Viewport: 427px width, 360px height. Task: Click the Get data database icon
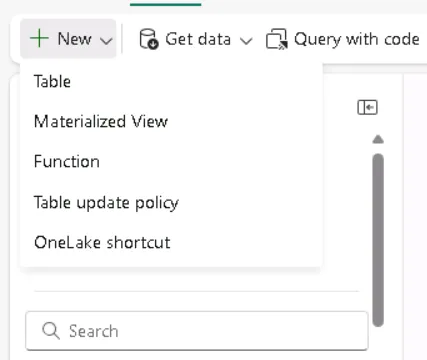[x=148, y=39]
